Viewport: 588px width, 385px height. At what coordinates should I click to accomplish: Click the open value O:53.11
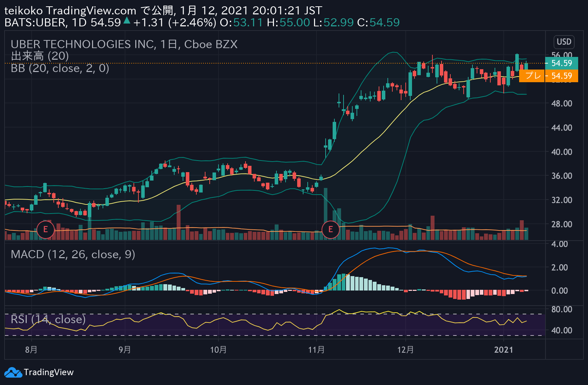(241, 22)
